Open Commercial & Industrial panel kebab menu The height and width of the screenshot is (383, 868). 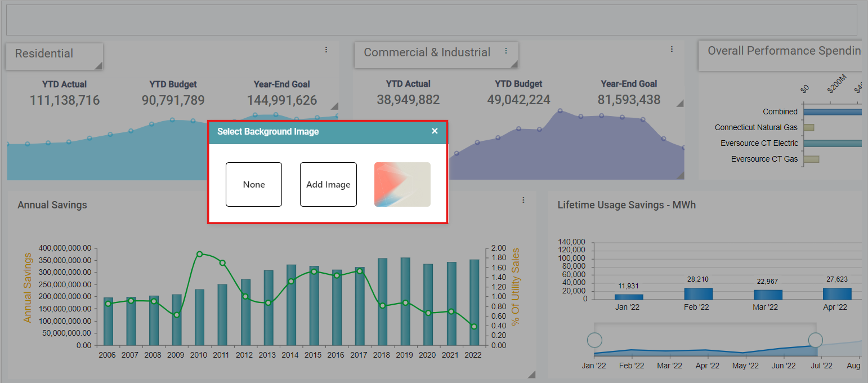[672, 49]
